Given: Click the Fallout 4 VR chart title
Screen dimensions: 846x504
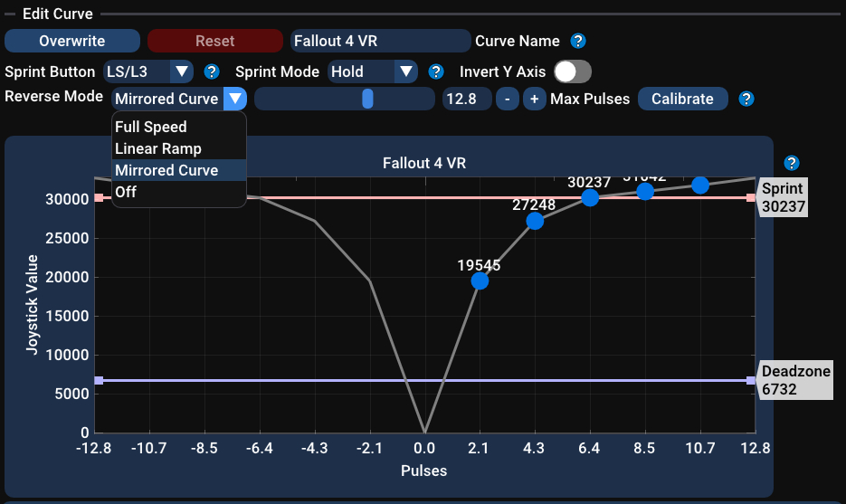Looking at the screenshot, I should pos(424,163).
